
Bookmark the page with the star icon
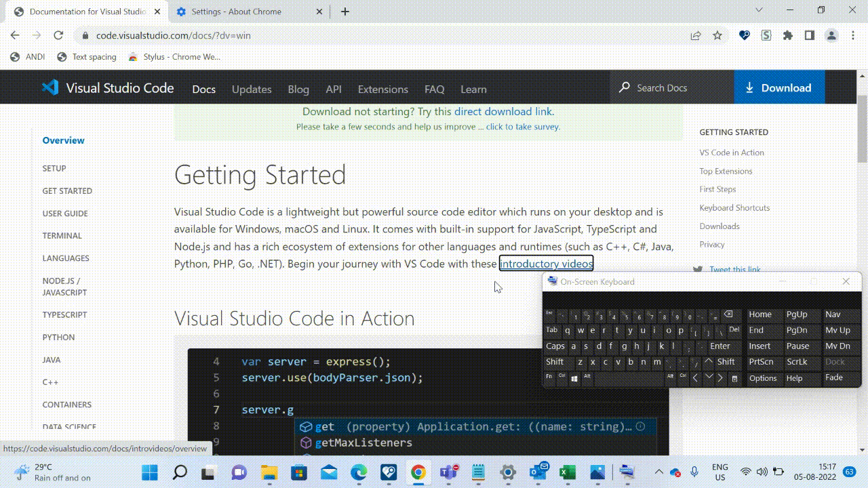coord(717,35)
